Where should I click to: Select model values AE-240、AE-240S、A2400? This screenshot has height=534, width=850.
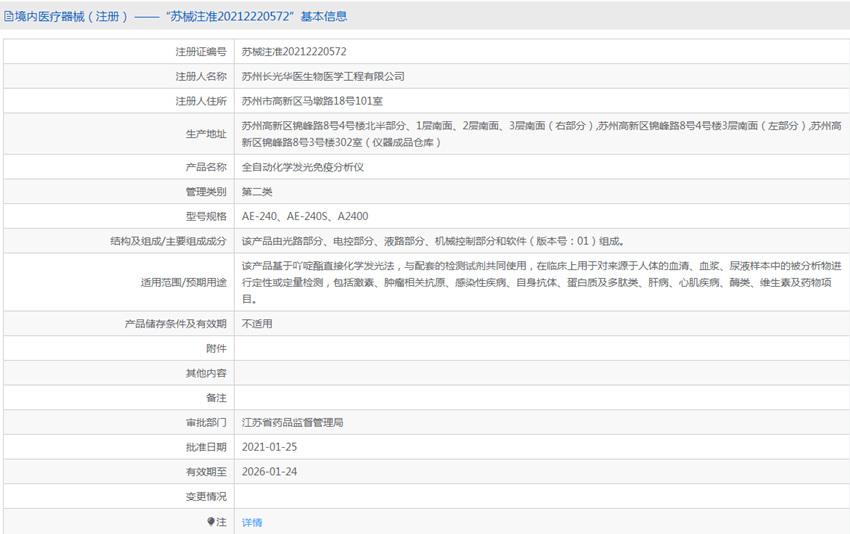click(305, 216)
